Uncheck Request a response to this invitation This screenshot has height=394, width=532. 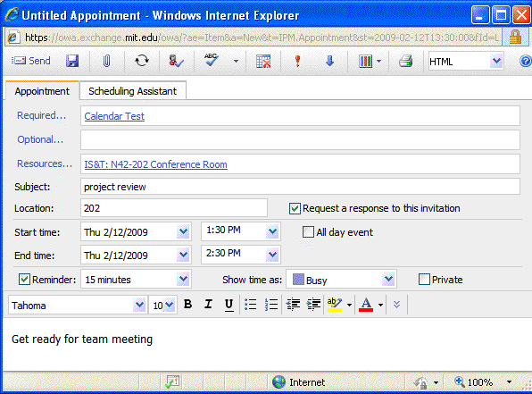295,208
